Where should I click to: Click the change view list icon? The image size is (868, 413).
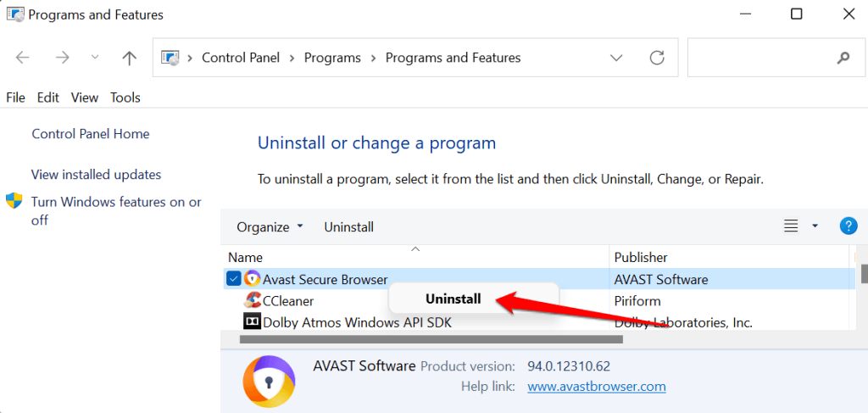pyautogui.click(x=791, y=226)
